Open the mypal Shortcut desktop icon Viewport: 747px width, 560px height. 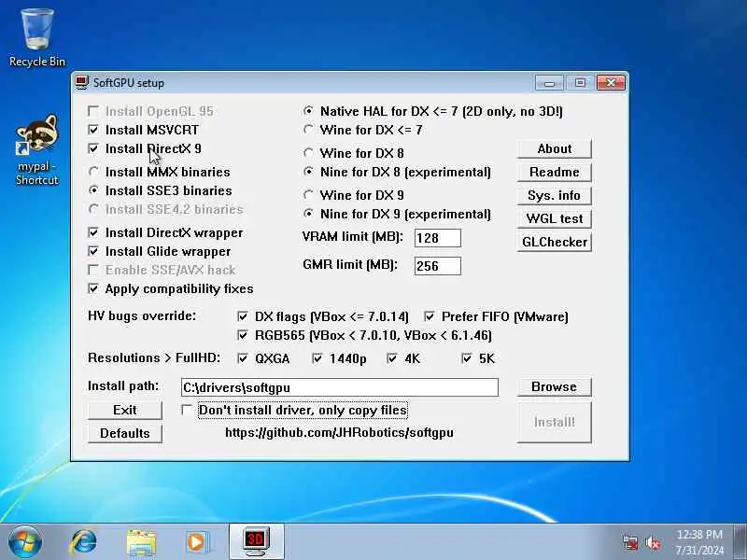tap(37, 150)
